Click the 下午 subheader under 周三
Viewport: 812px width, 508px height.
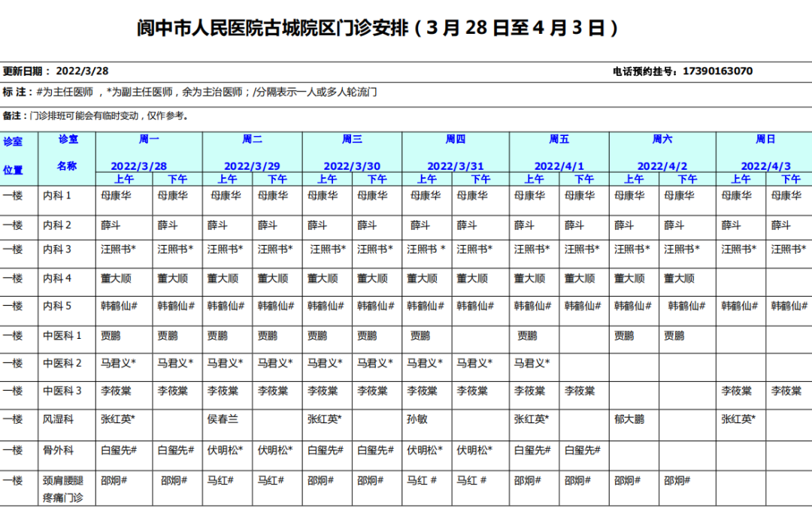(x=377, y=179)
